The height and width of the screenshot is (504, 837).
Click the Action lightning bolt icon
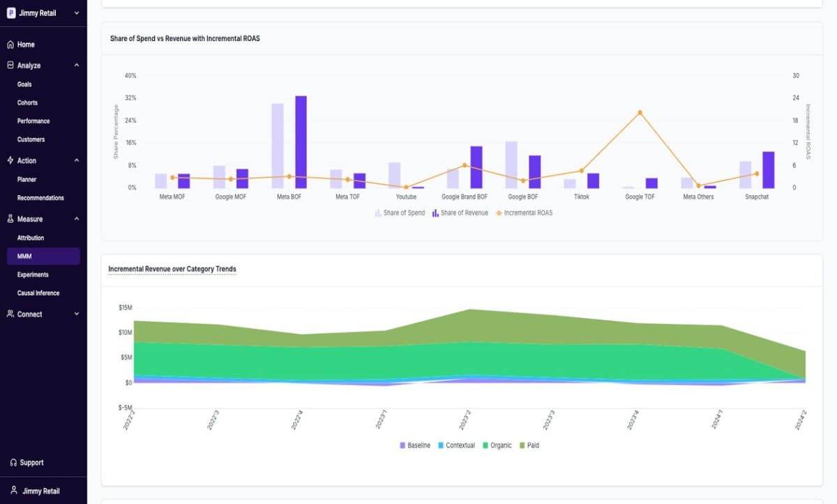[10, 160]
